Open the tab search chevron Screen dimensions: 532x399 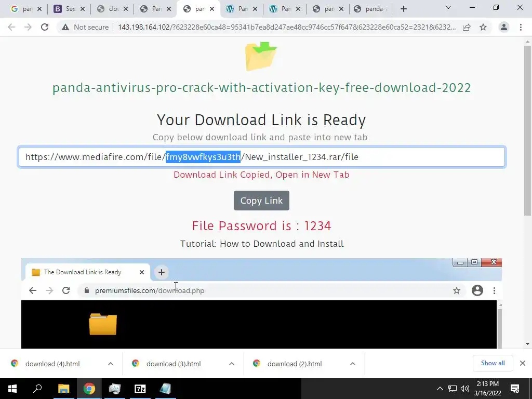pyautogui.click(x=448, y=7)
